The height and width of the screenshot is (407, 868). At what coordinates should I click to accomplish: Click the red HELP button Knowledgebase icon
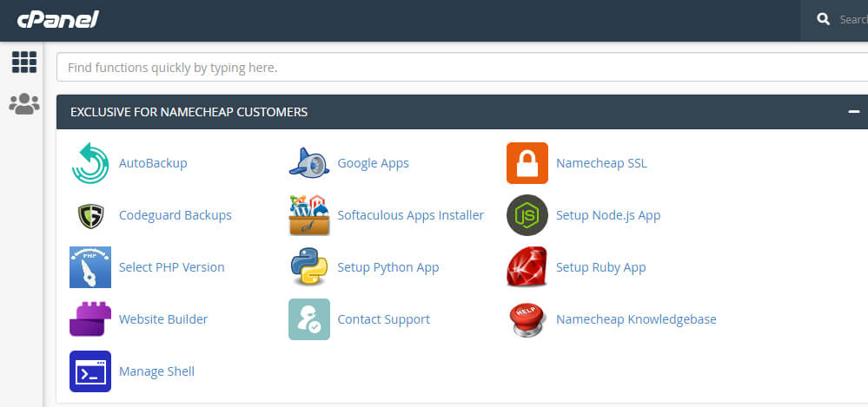pyautogui.click(x=527, y=319)
